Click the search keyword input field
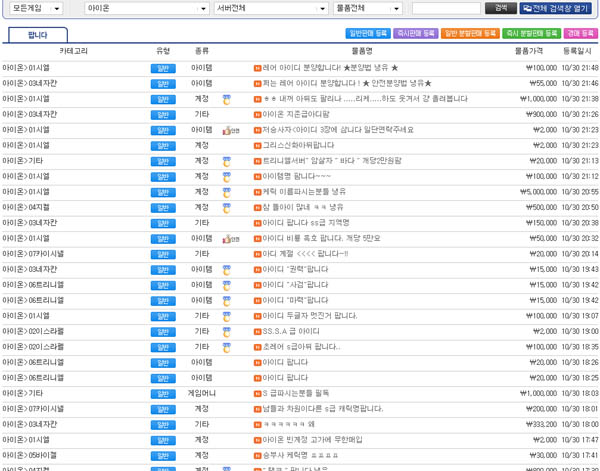 click(x=446, y=8)
